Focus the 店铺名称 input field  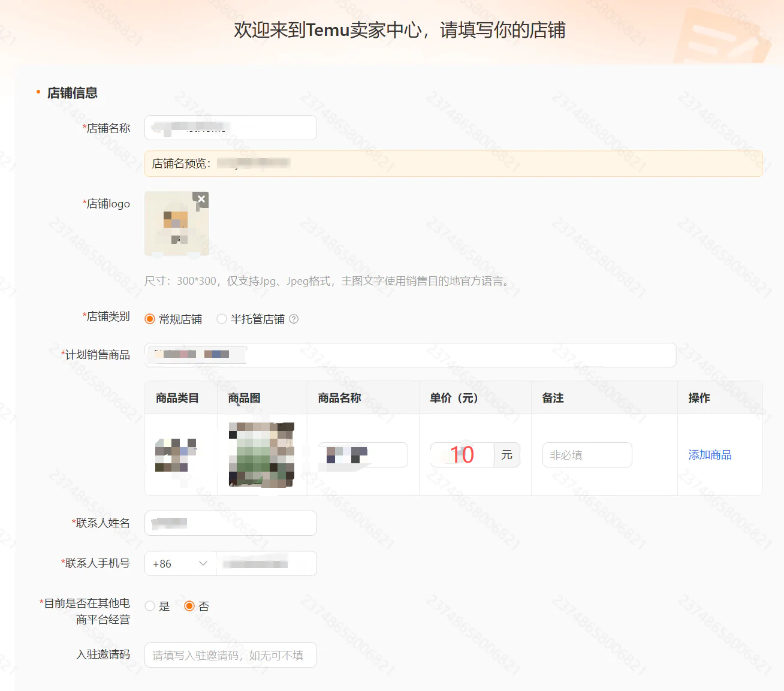(x=231, y=128)
